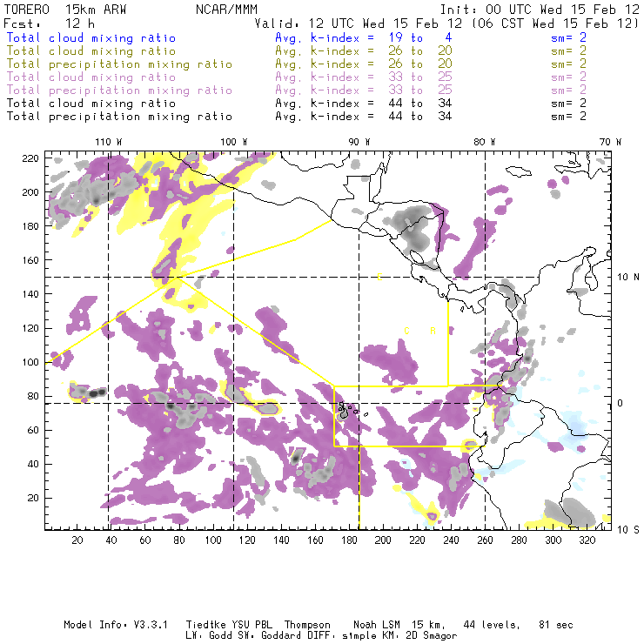Click black 'Total precipitation mixing ratio' legend line
The image size is (644, 644).
119,117
